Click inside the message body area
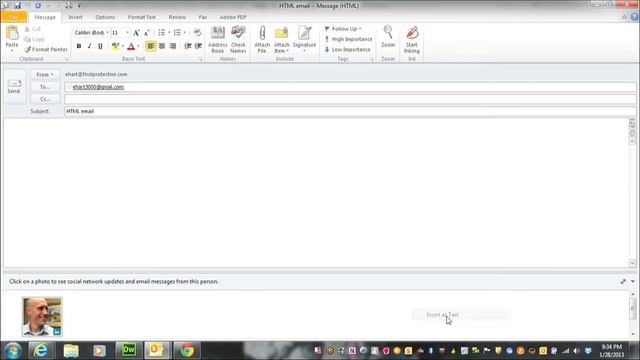The height and width of the screenshot is (360, 640). tap(316, 193)
